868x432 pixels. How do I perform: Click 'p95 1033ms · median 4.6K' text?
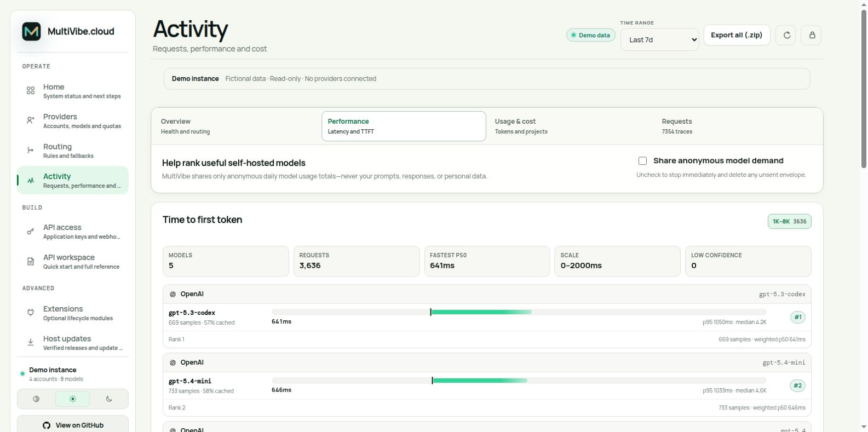(734, 391)
